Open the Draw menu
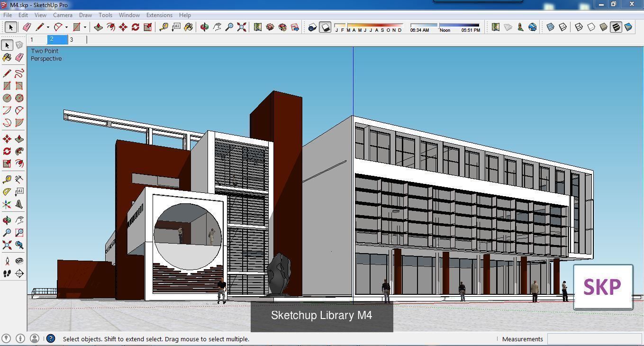644x346 pixels. point(85,15)
